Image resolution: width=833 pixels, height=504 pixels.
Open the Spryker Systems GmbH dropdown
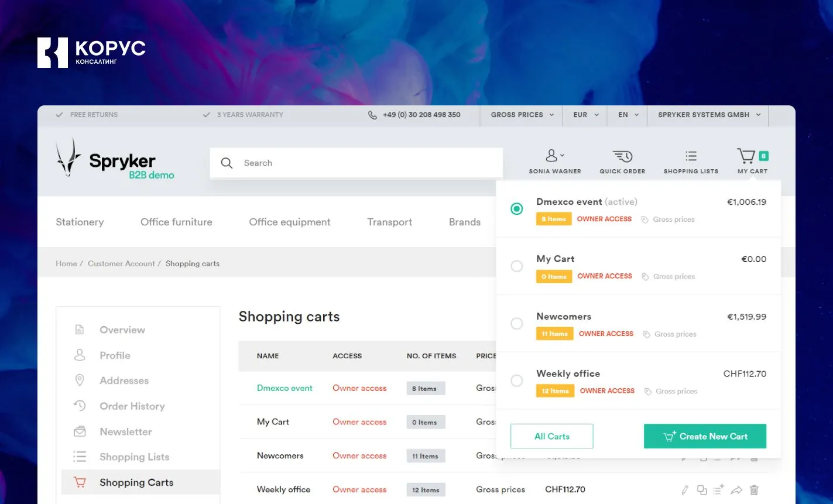click(x=709, y=115)
